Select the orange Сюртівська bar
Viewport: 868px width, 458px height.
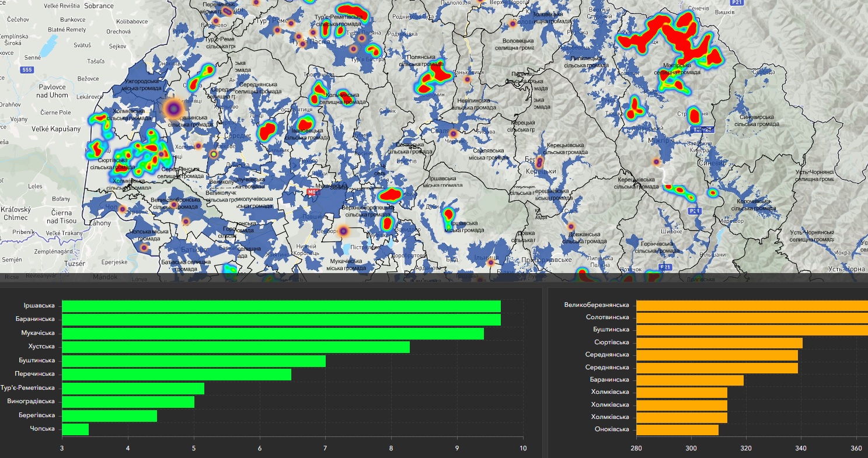pyautogui.click(x=719, y=342)
